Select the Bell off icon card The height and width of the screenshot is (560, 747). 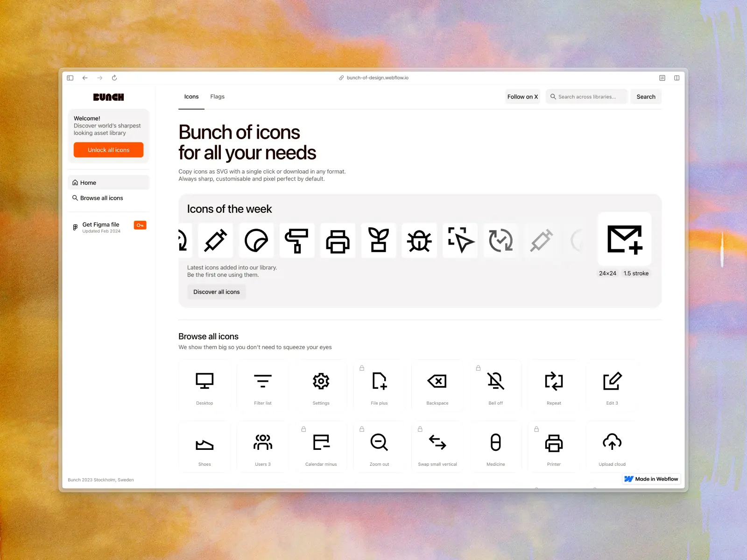496,385
